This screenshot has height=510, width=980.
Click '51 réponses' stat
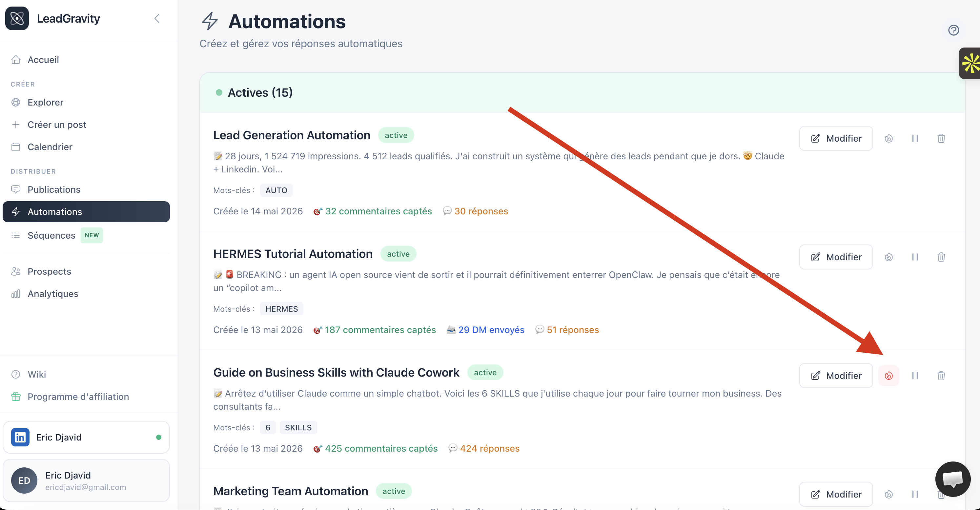click(567, 330)
